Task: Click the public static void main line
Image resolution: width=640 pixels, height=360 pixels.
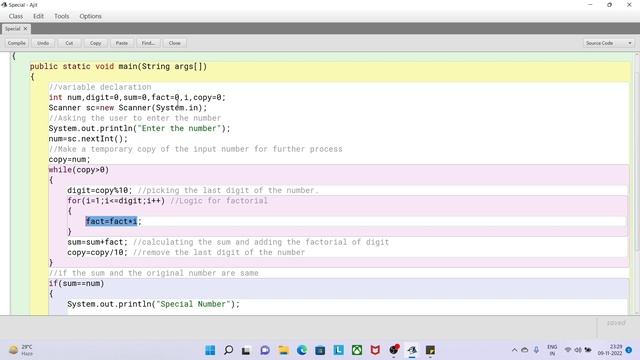Action: pyautogui.click(x=118, y=67)
